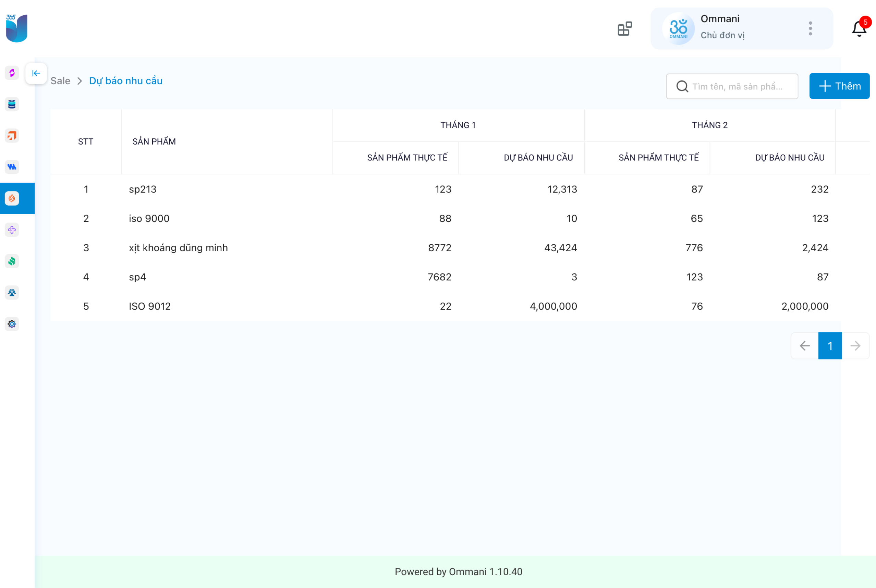876x588 pixels.
Task: Click the Thêm add button
Action: pyautogui.click(x=839, y=86)
